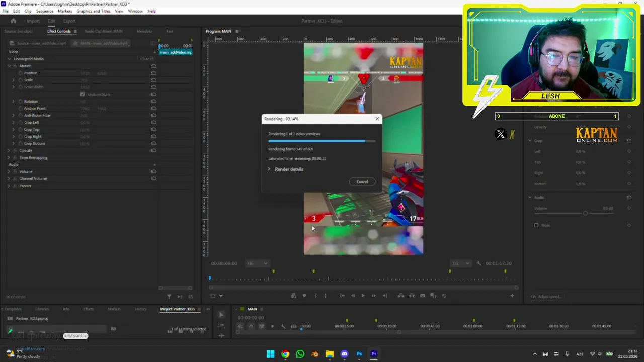Viewport: 644px width, 362px height.
Task: Collapse the Motion effect group
Action: 9,66
